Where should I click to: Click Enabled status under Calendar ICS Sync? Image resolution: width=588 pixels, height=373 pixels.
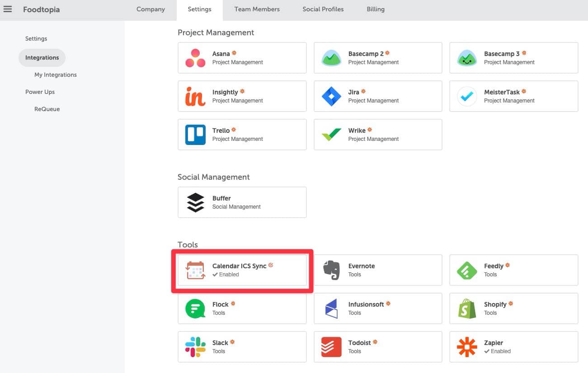click(226, 275)
